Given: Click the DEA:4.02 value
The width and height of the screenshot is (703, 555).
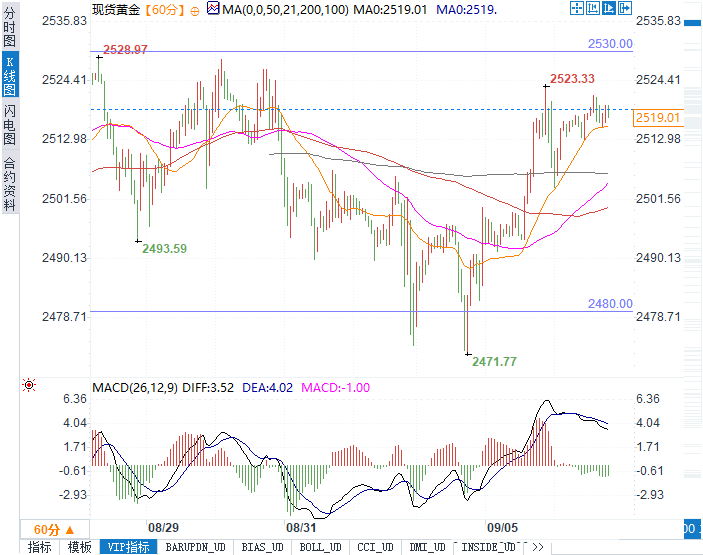Looking at the screenshot, I should (268, 388).
